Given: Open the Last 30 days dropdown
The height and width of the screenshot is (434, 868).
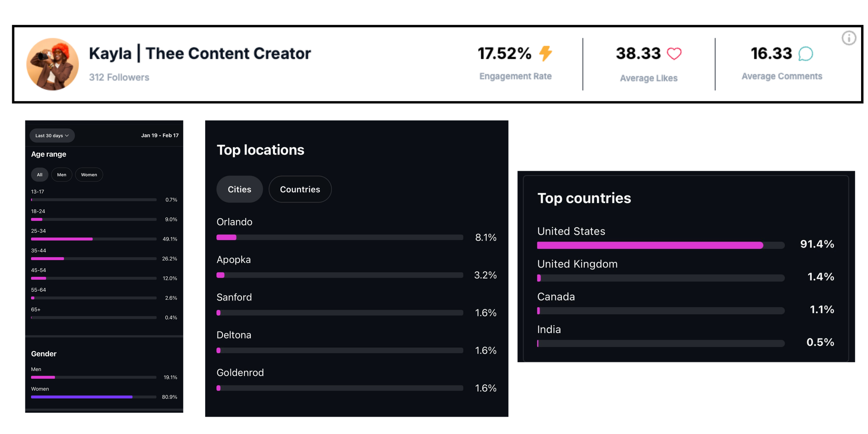Looking at the screenshot, I should tap(52, 135).
